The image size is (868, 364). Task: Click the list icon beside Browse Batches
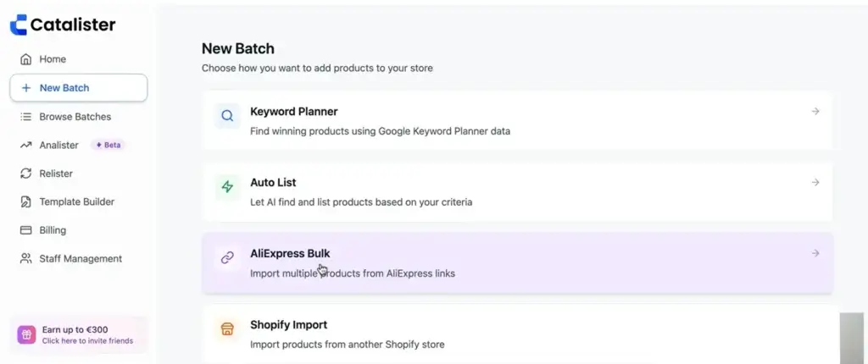(x=25, y=117)
